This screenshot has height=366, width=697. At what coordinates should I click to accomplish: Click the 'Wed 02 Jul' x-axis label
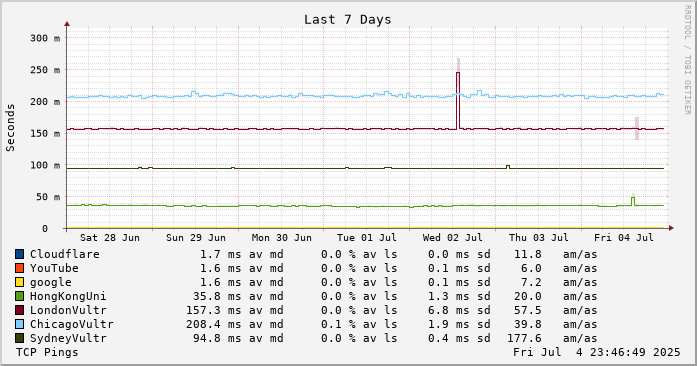(x=453, y=237)
